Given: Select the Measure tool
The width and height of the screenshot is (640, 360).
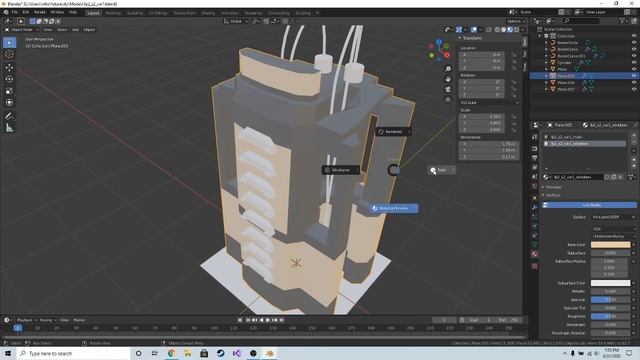Looking at the screenshot, I should 9,128.
